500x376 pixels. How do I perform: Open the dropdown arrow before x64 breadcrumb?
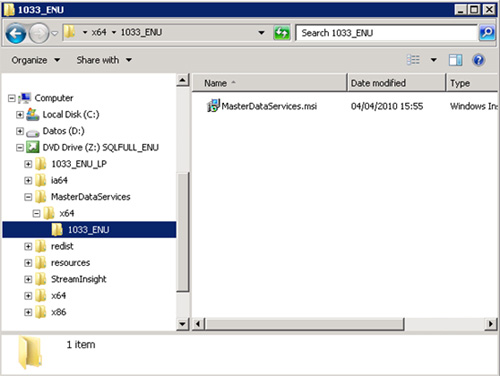(x=85, y=32)
